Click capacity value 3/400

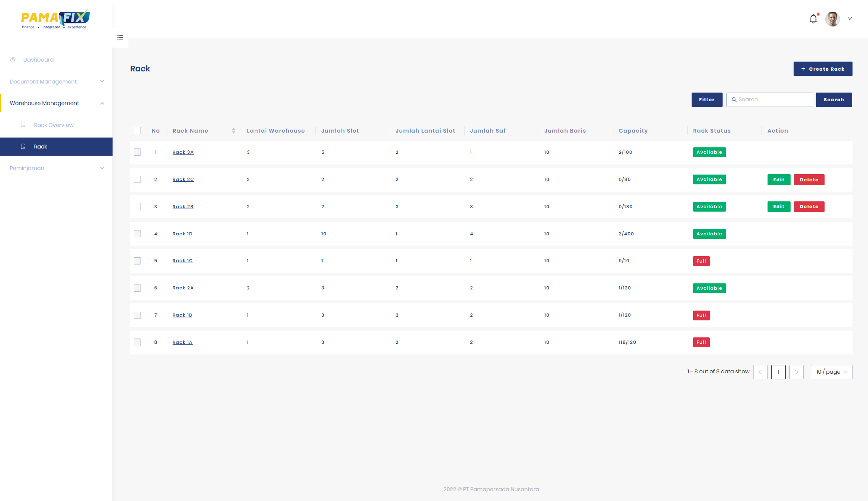coord(626,234)
